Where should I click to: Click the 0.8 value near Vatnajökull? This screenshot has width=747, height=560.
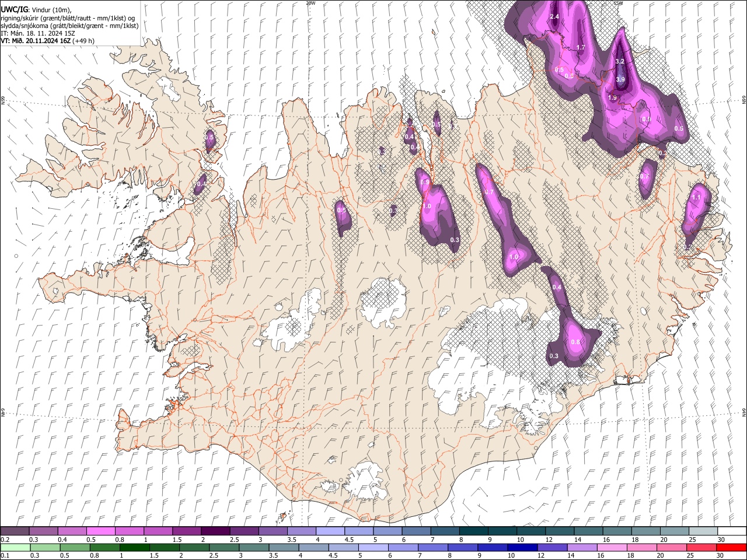575,342
